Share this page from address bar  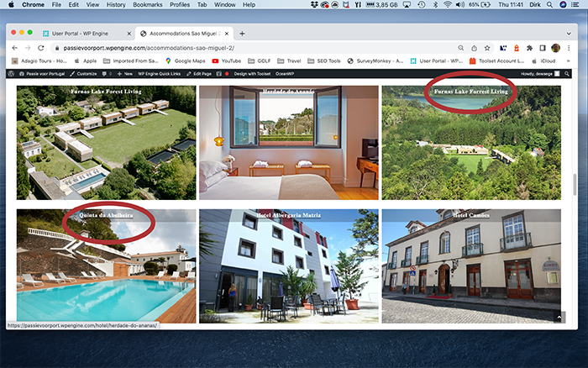(474, 48)
